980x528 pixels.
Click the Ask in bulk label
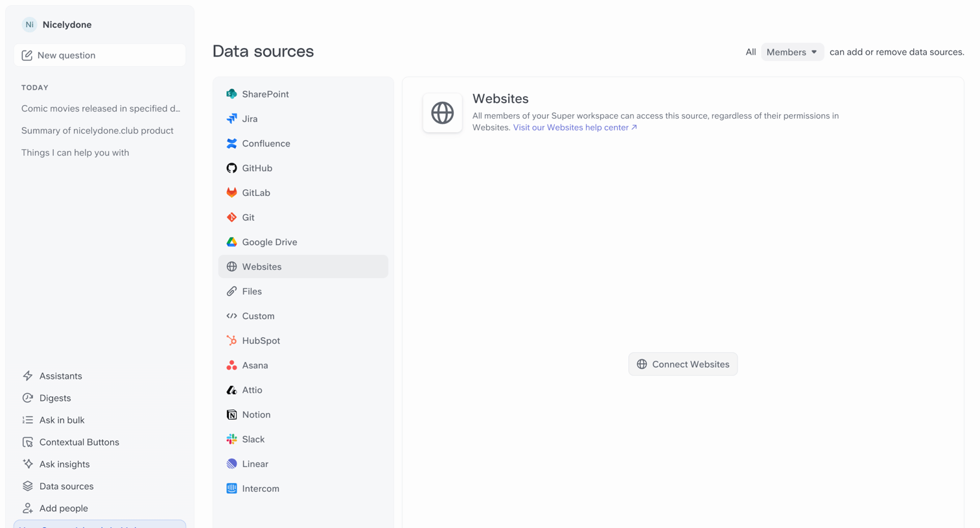pyautogui.click(x=62, y=420)
